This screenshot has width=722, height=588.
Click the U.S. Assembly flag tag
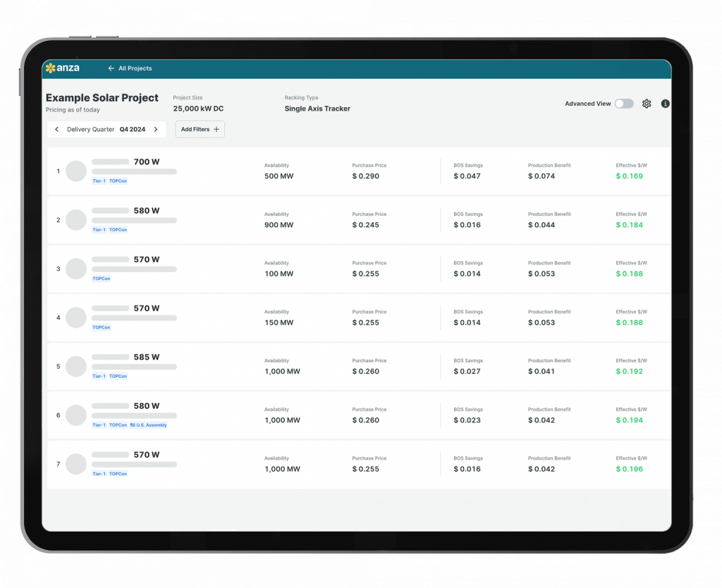tap(149, 425)
